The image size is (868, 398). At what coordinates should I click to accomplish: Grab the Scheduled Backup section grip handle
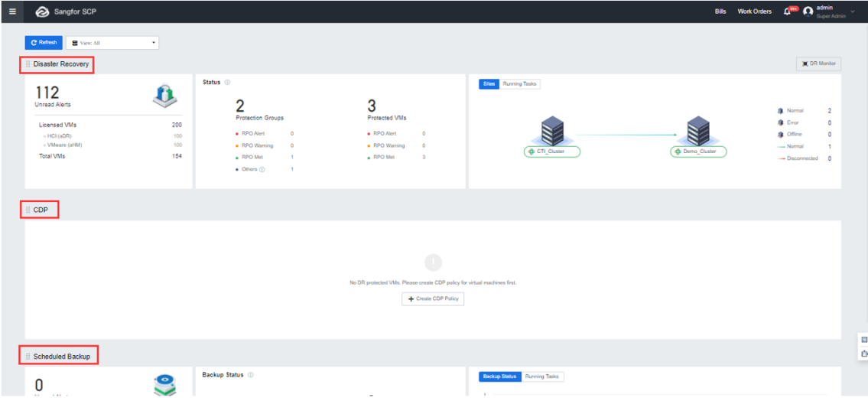(x=28, y=356)
